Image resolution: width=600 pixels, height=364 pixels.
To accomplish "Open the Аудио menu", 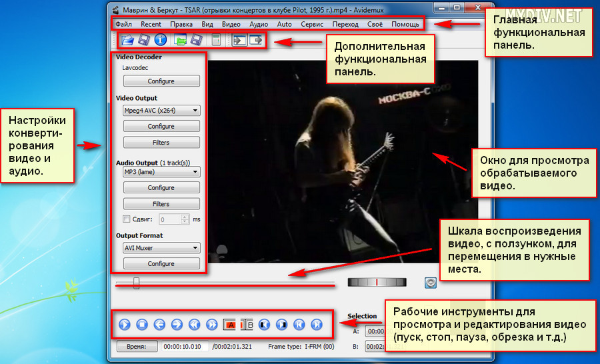I will (259, 24).
